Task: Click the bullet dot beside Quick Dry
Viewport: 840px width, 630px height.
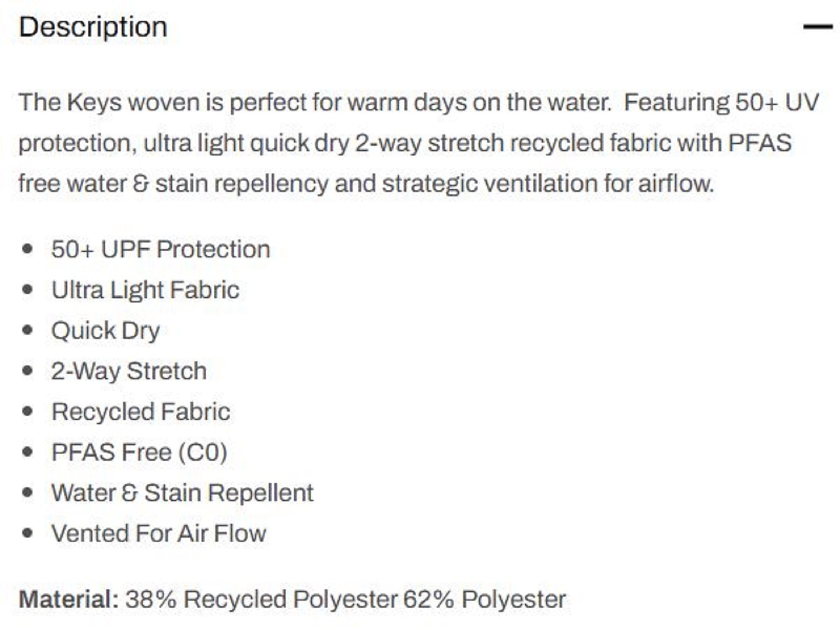Action: coord(28,330)
